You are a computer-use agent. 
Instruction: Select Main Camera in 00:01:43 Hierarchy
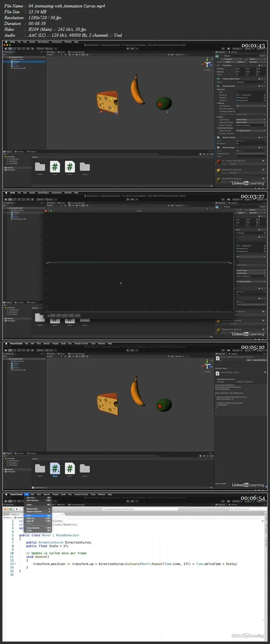[x=18, y=59]
